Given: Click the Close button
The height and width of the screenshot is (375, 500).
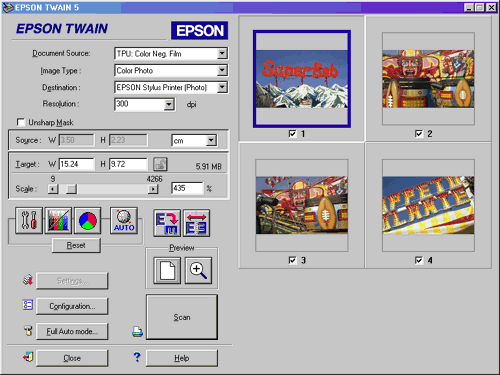Looking at the screenshot, I should (x=72, y=358).
